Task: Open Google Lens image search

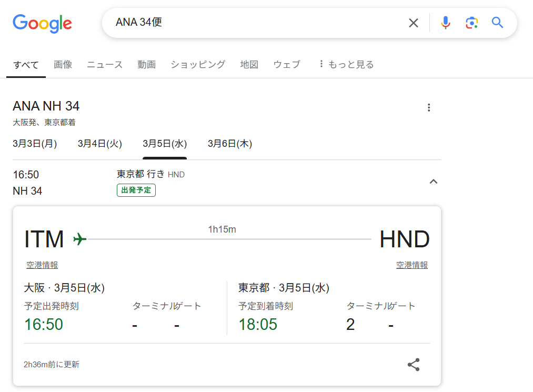Action: 471,23
